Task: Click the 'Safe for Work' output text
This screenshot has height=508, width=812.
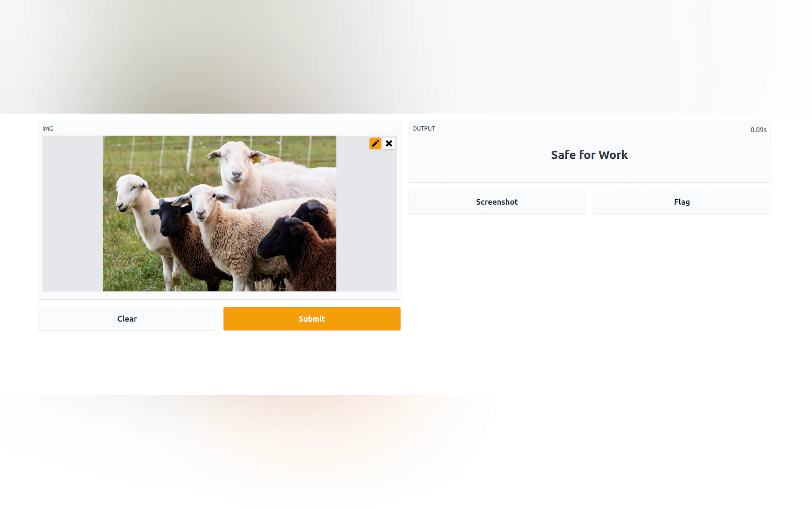Action: [x=589, y=155]
